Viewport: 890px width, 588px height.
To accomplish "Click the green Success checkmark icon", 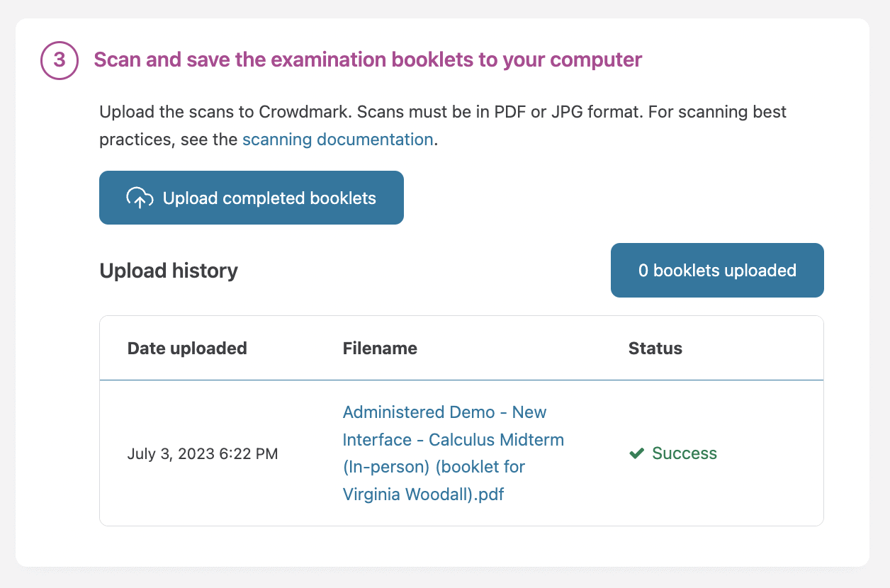I will pos(636,453).
